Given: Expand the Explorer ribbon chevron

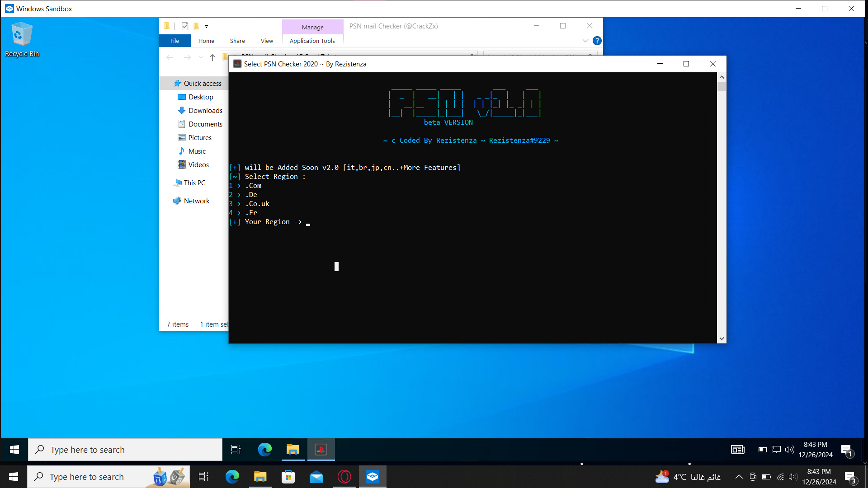Looking at the screenshot, I should click(x=585, y=41).
